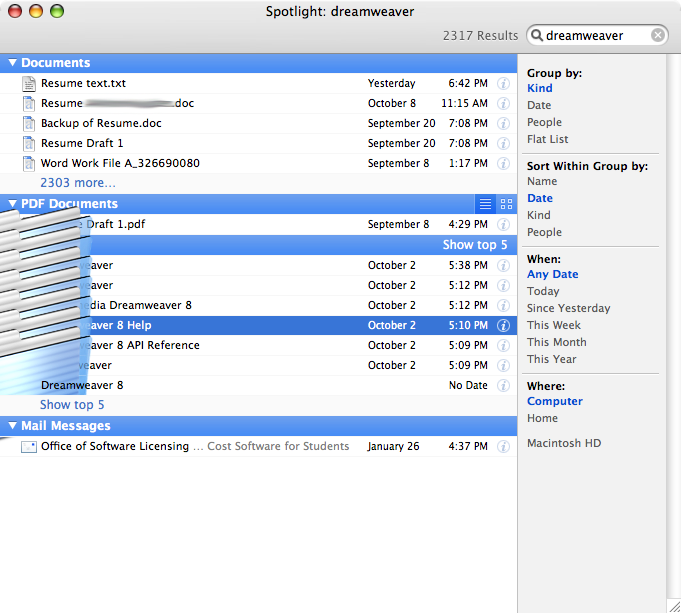681x613 pixels.
Task: Click the magnifying glass search icon
Action: click(537, 35)
